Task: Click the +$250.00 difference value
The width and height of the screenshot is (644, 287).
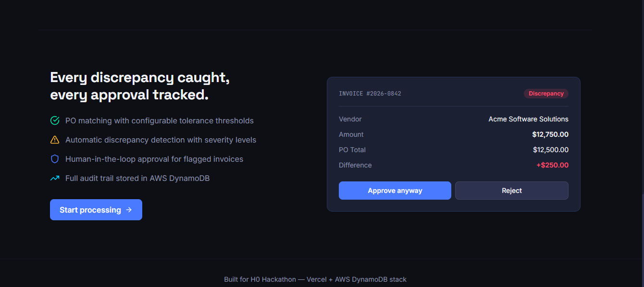Action: (x=553, y=165)
